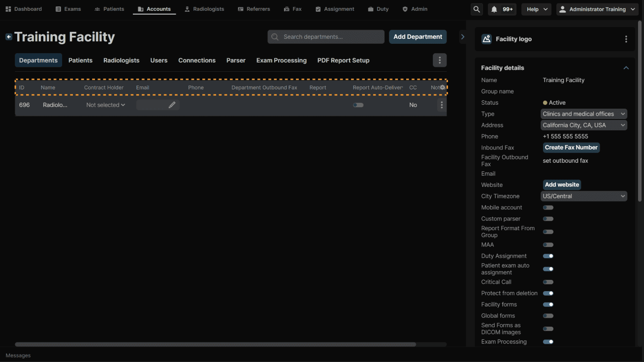Switch to the facility Patients tab

[80, 60]
